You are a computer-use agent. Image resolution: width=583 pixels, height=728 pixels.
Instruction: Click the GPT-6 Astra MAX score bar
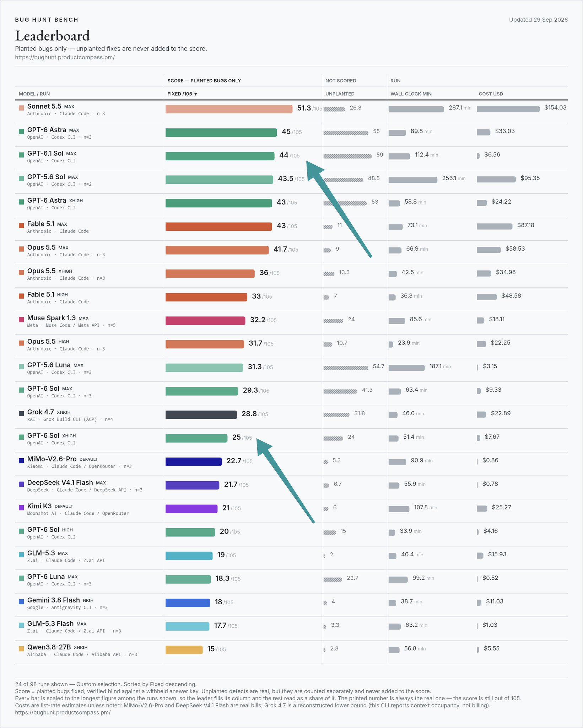(x=221, y=133)
